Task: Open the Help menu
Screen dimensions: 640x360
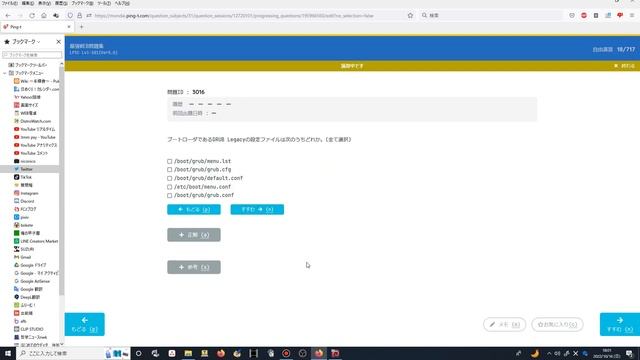Action: click(122, 3)
